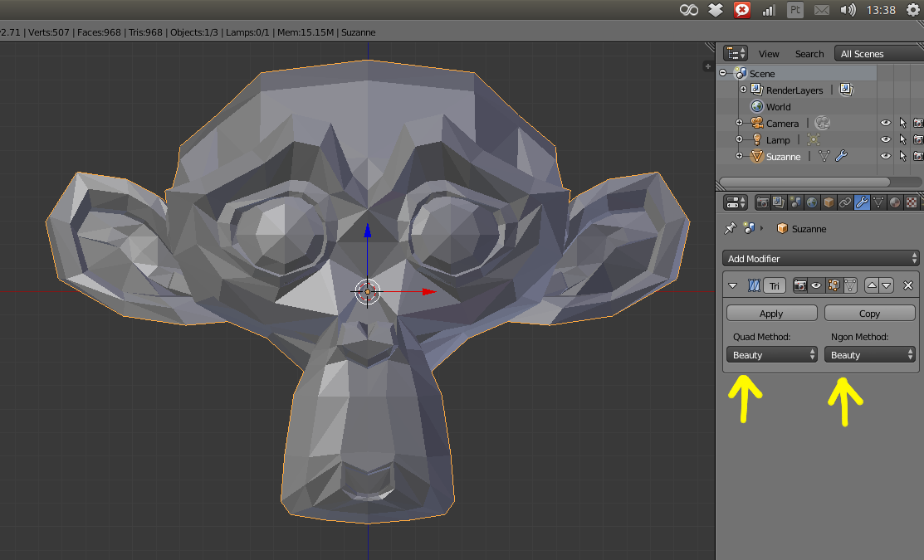Move the modifier down in stack
The height and width of the screenshot is (560, 924).
887,285
